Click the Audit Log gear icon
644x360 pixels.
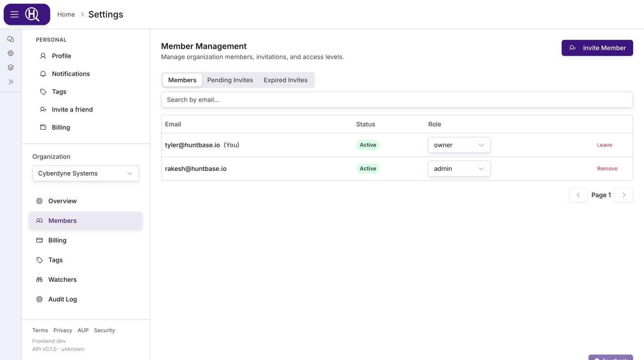39,299
